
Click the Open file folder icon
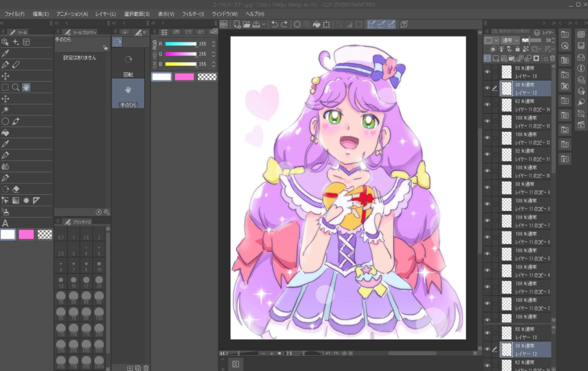point(247,24)
